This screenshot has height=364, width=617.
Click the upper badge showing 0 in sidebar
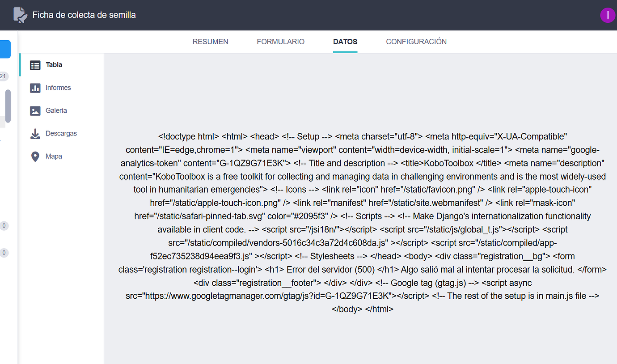point(4,226)
